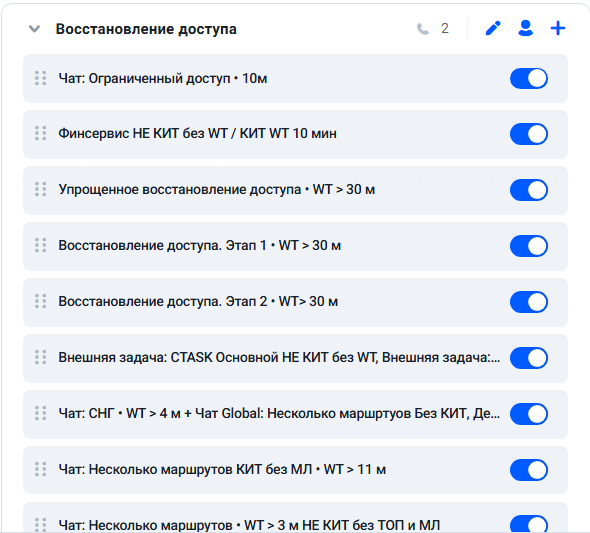Click drag handle of КИТ без МЛ row
The height and width of the screenshot is (533, 590).
tap(41, 469)
